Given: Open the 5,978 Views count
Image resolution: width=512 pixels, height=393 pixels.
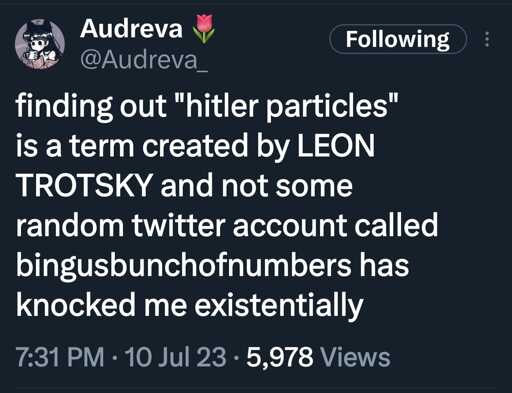Looking at the screenshot, I should [x=318, y=357].
